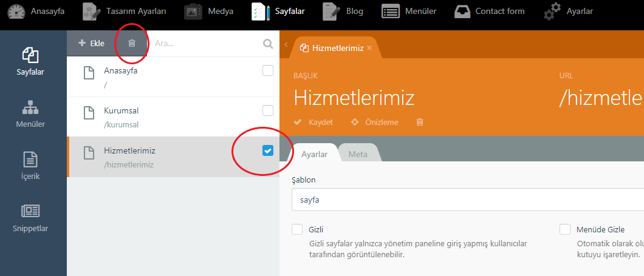This screenshot has height=276, width=644.
Task: Switch to the Meta tab
Action: (x=358, y=154)
